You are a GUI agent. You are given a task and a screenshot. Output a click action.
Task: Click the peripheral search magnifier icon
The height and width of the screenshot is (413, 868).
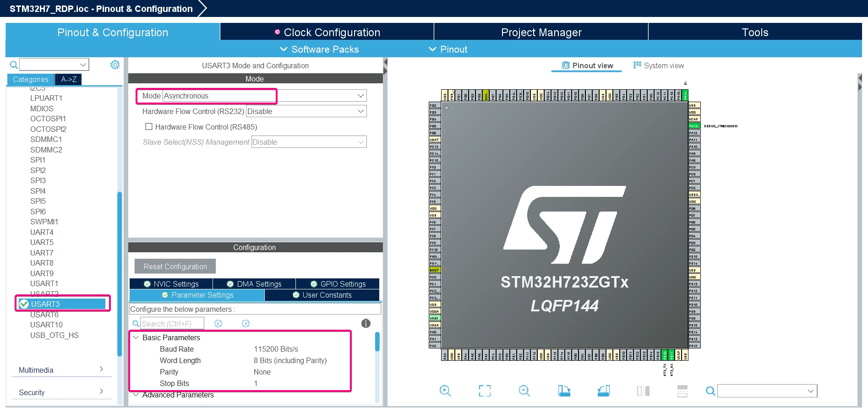pos(14,65)
